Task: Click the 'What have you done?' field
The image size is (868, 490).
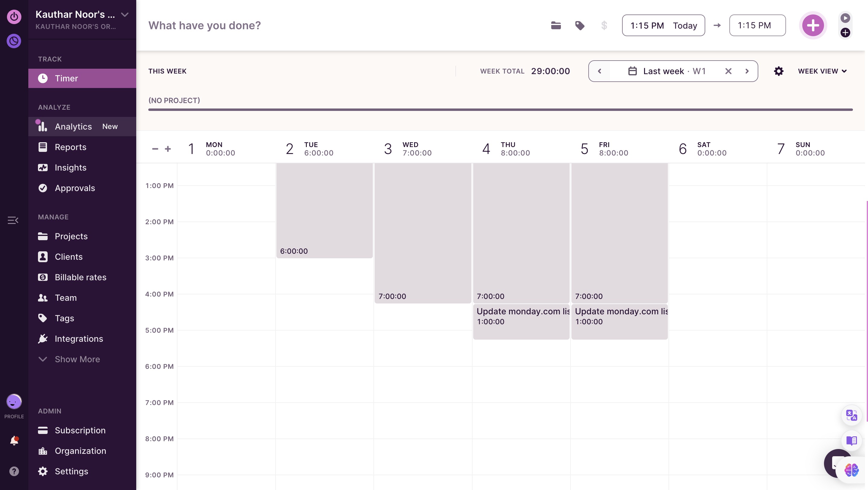Action: 303,25
